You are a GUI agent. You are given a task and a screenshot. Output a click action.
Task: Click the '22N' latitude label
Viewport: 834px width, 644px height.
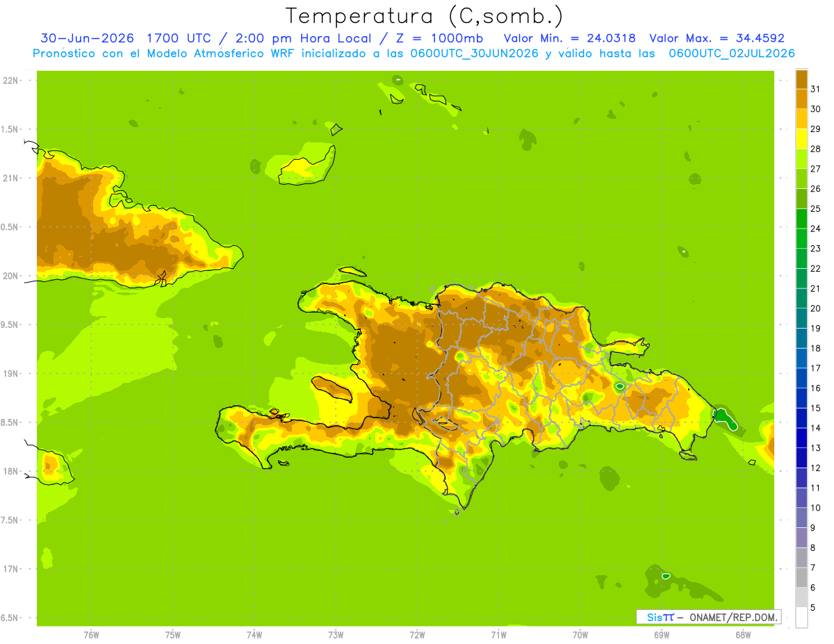point(10,80)
